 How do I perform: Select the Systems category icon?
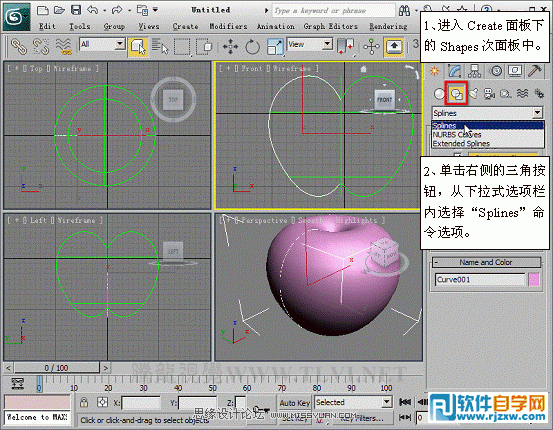pyautogui.click(x=539, y=93)
